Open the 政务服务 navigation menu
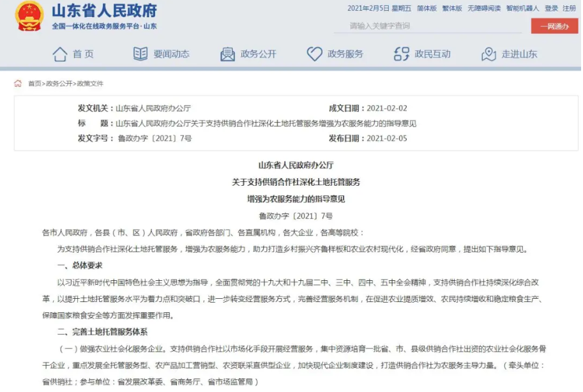Screen dimensions: 583x392 pos(345,54)
